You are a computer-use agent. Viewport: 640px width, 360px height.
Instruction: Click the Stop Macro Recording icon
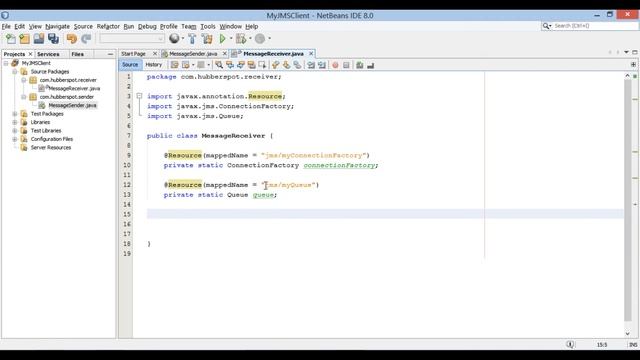[x=346, y=65]
